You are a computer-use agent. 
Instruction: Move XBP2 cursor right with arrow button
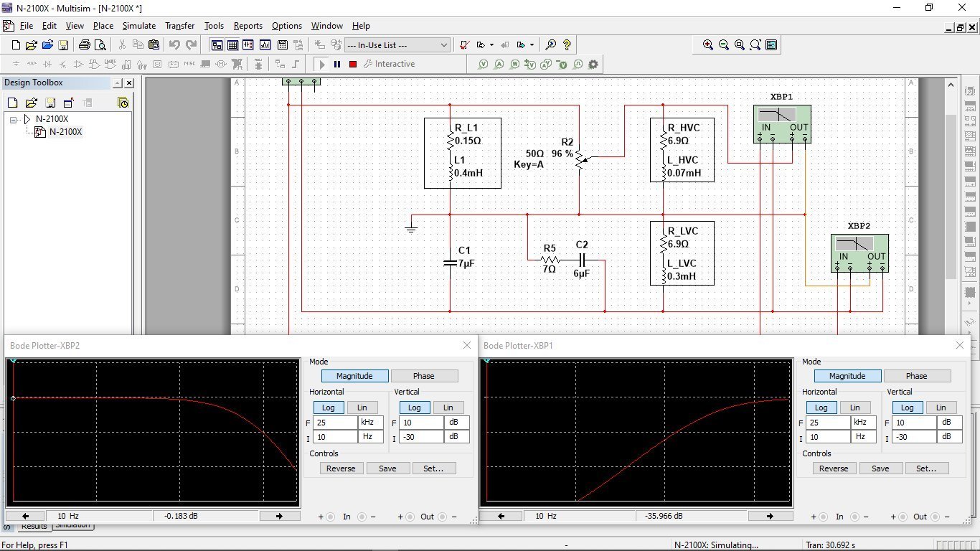coord(279,516)
